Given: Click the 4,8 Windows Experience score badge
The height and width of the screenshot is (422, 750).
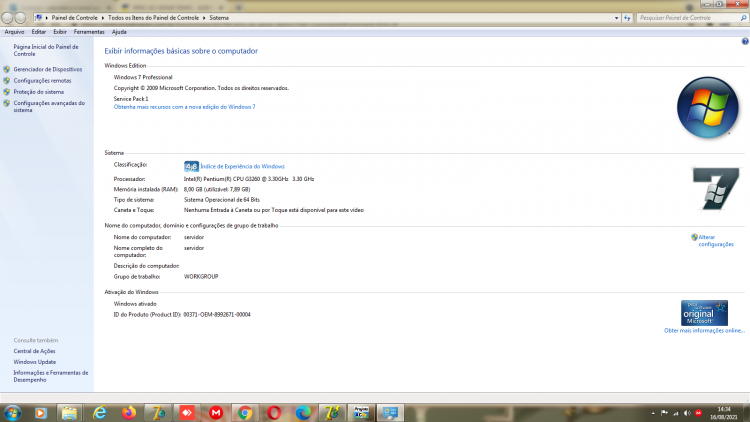Looking at the screenshot, I should 191,167.
